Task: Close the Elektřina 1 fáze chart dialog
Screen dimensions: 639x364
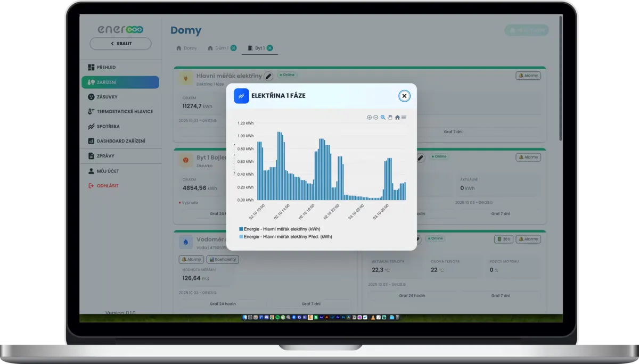Action: [x=404, y=96]
